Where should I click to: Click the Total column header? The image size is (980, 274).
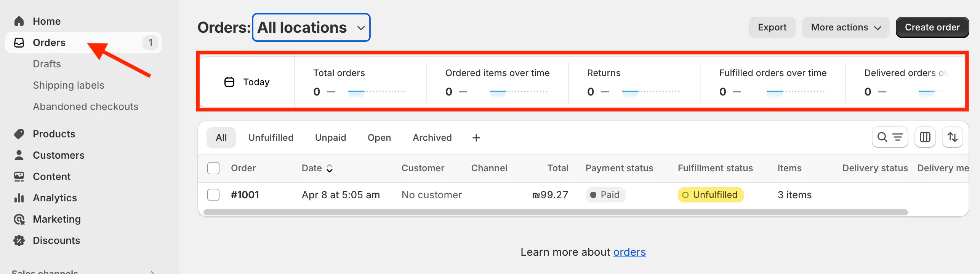pos(558,168)
